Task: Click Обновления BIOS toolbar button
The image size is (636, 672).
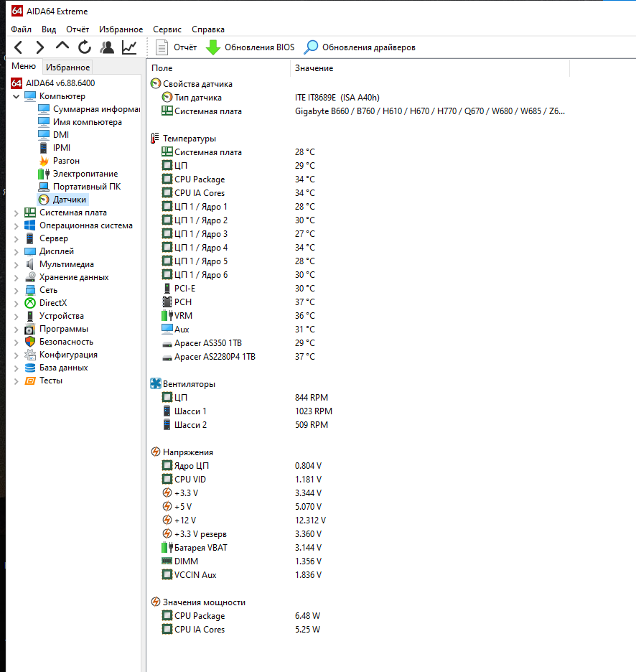Action: pos(251,47)
